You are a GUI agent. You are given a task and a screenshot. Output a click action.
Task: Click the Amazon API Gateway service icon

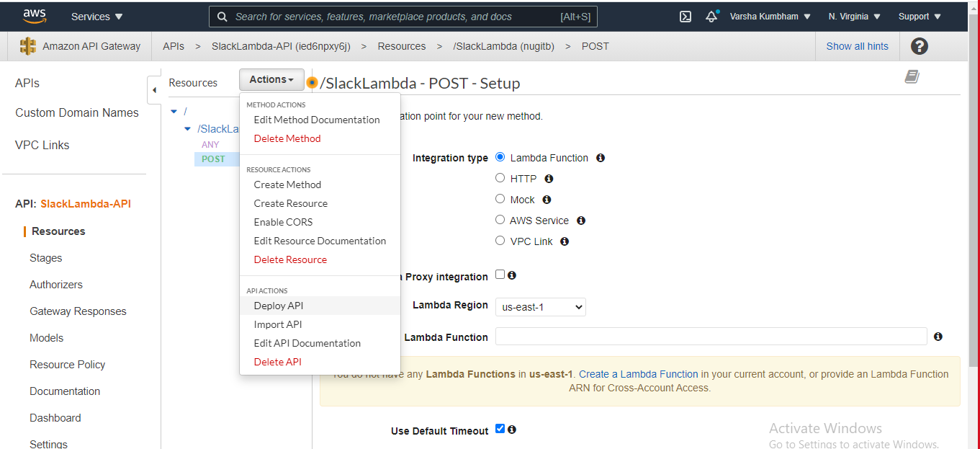point(28,46)
